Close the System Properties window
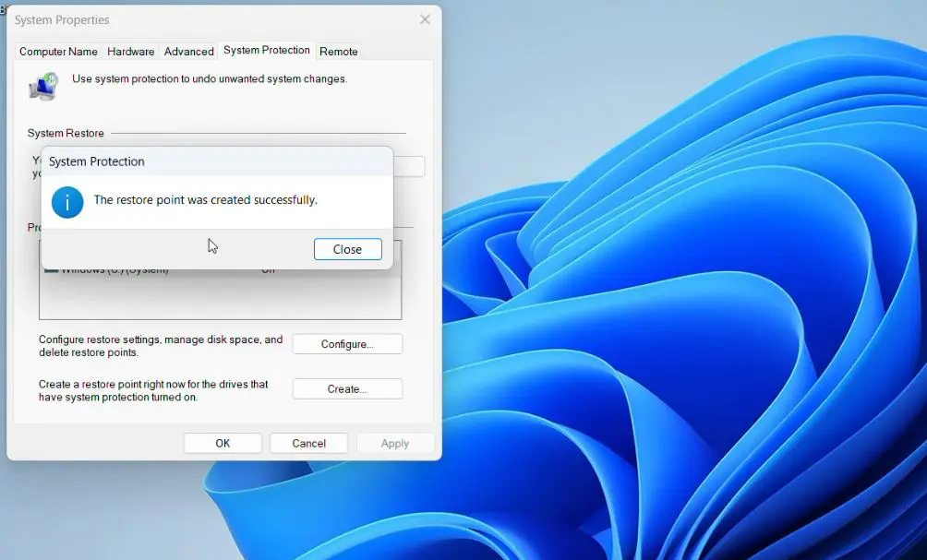 [424, 19]
